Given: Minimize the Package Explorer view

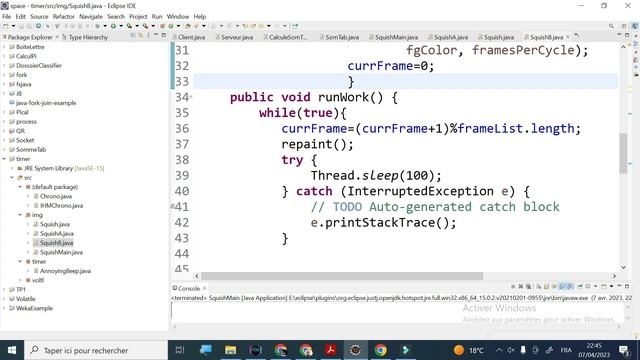Looking at the screenshot, I should coord(156,36).
